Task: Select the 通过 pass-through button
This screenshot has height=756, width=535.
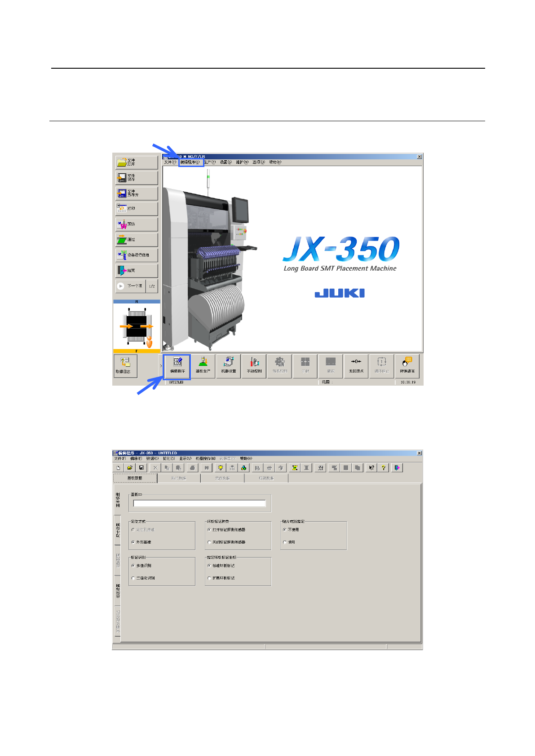Action: point(137,239)
